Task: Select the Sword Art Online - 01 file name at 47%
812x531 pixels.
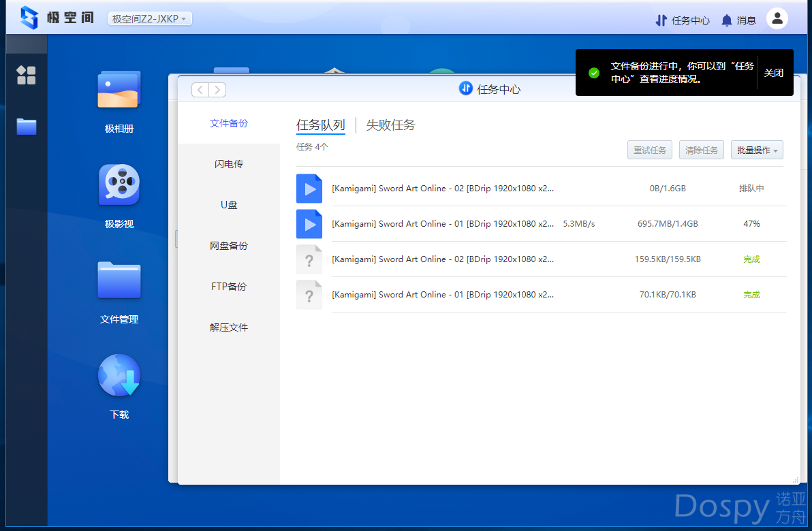Action: (443, 223)
